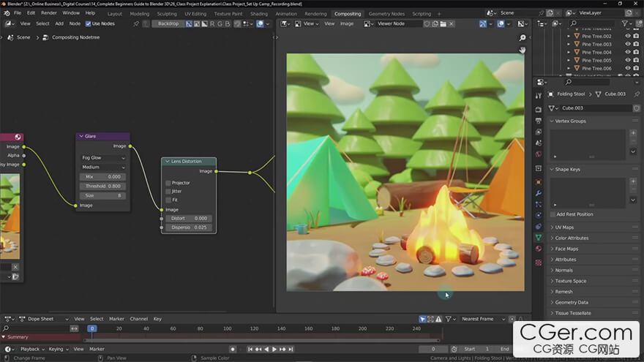The width and height of the screenshot is (644, 362).
Task: Toggle only show selected in Dope Sheet
Action: [x=423, y=319]
